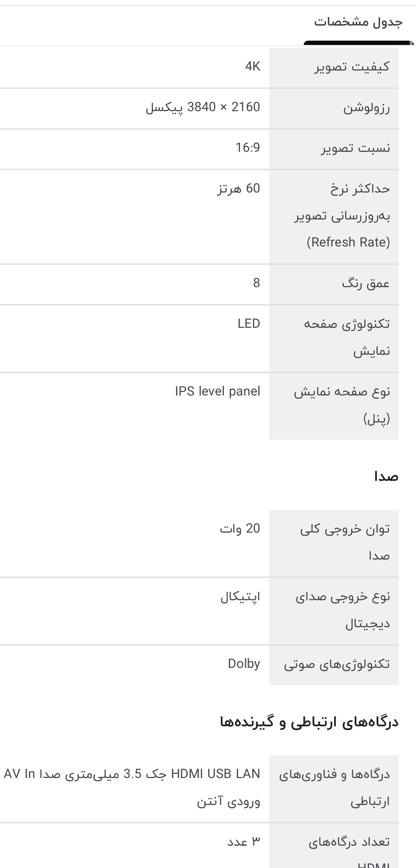The image size is (416, 868).
Task: Select the 60 هرتز refresh rate value
Action: [x=238, y=189]
